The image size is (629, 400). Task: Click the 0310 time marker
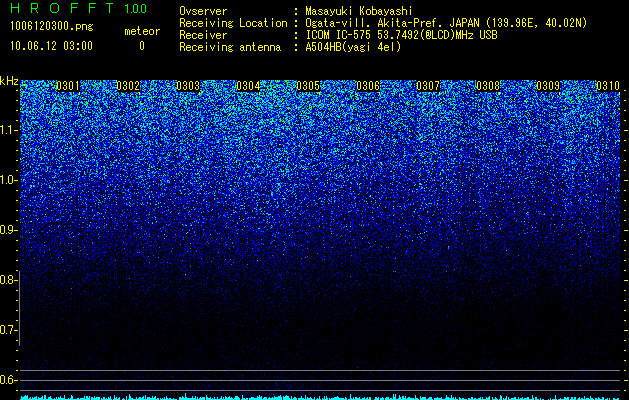608,86
